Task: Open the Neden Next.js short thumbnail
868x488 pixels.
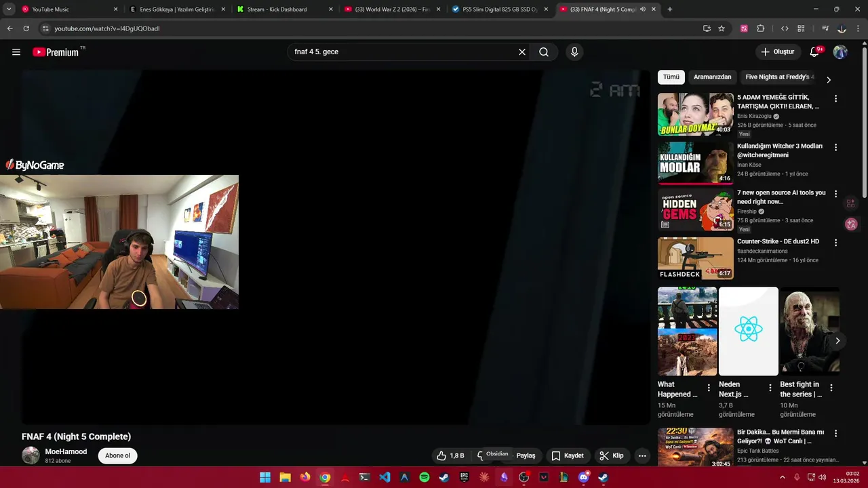Action: pyautogui.click(x=749, y=331)
